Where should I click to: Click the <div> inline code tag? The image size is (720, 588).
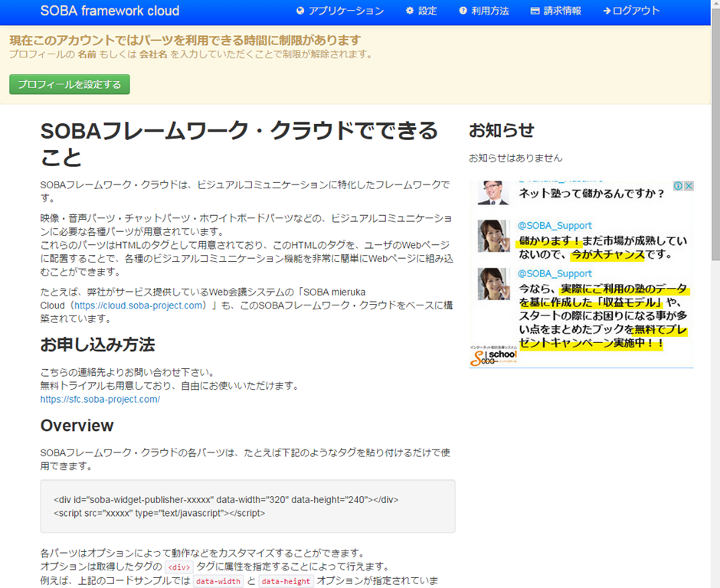click(x=179, y=567)
